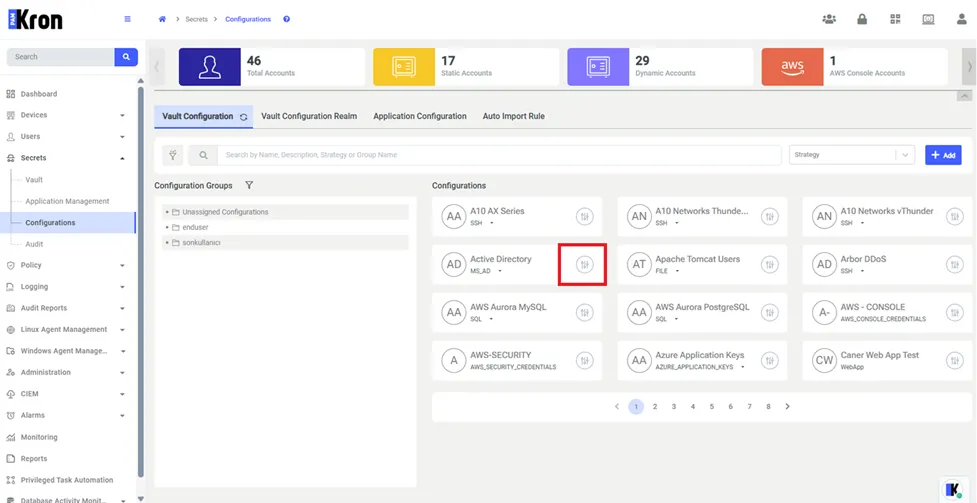Open settings icon on AWS Aurora PostgreSQL card
This screenshot has width=977, height=503.
pyautogui.click(x=770, y=313)
